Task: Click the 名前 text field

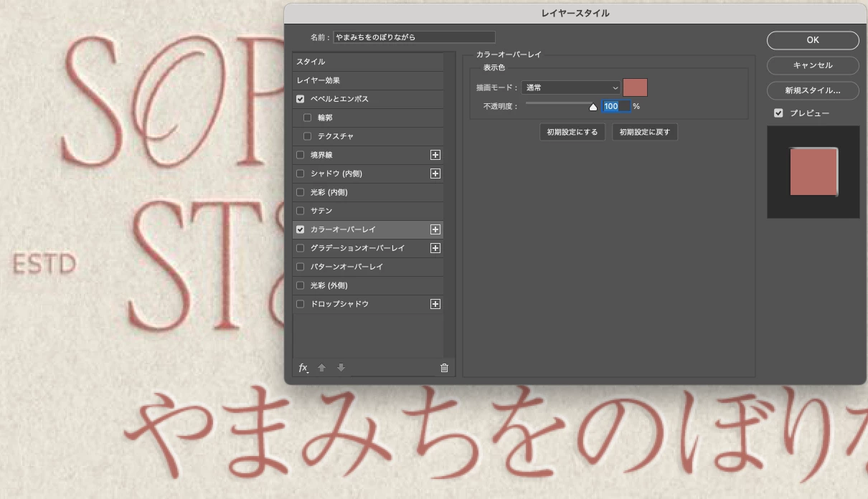Action: (x=415, y=37)
